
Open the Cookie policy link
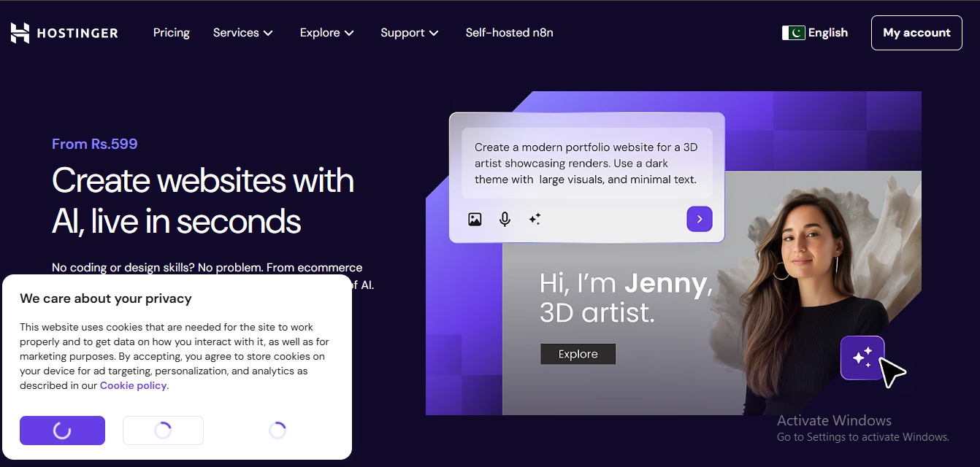[133, 385]
